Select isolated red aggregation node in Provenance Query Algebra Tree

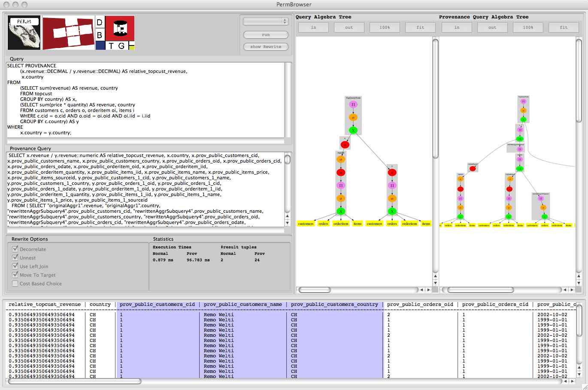[473, 169]
